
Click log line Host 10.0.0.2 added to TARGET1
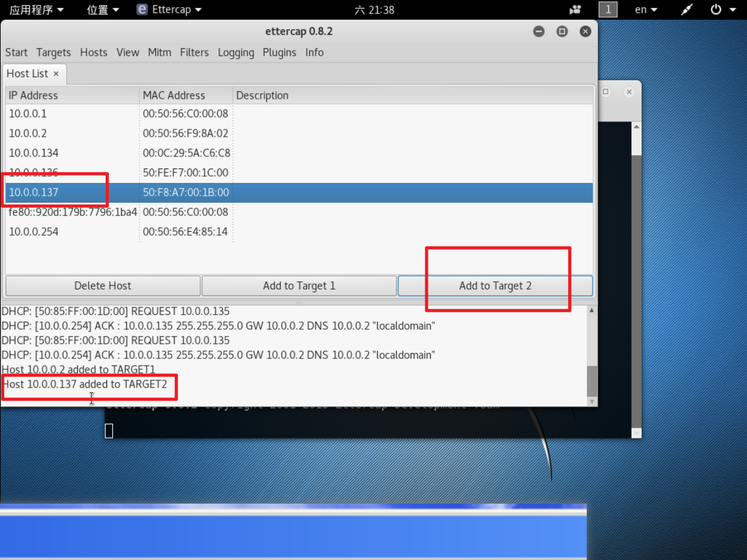click(x=78, y=369)
